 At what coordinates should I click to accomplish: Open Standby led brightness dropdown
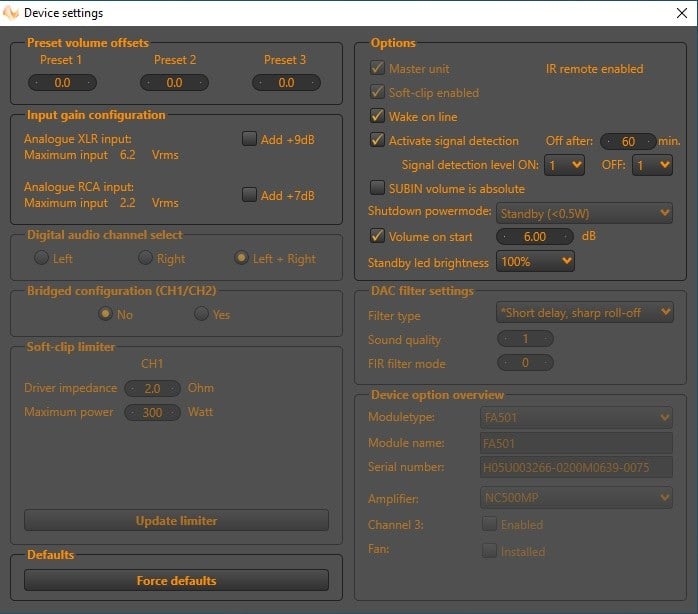(535, 262)
